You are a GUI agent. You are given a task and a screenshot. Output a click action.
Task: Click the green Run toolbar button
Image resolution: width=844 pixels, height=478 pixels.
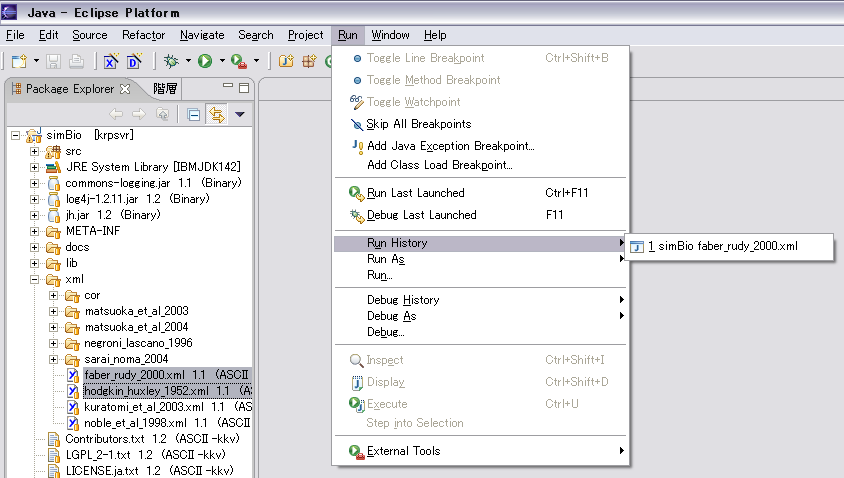tap(204, 61)
